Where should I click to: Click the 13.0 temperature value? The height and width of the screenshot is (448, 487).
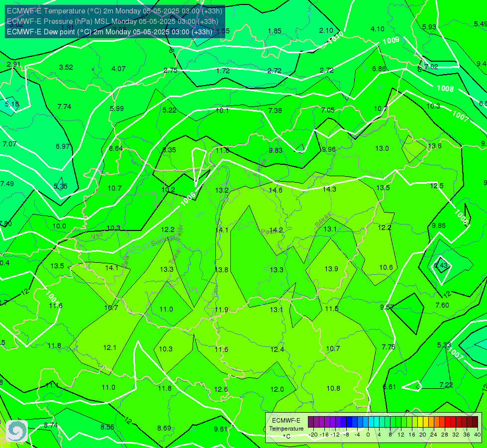[382, 149]
